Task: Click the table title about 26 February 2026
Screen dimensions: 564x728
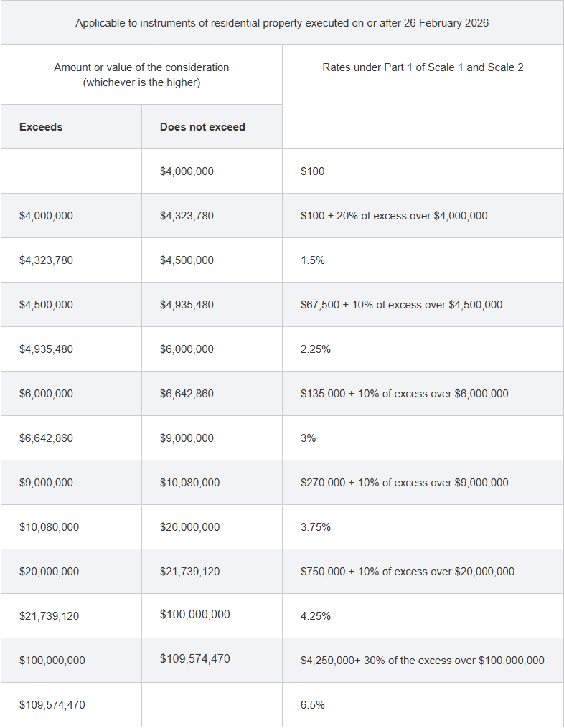Action: pos(282,23)
